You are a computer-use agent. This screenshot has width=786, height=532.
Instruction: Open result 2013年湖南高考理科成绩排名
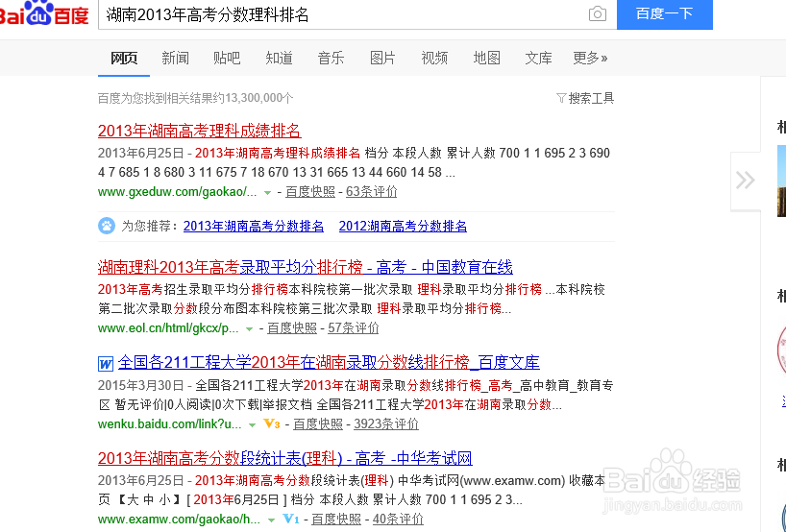(x=200, y=131)
